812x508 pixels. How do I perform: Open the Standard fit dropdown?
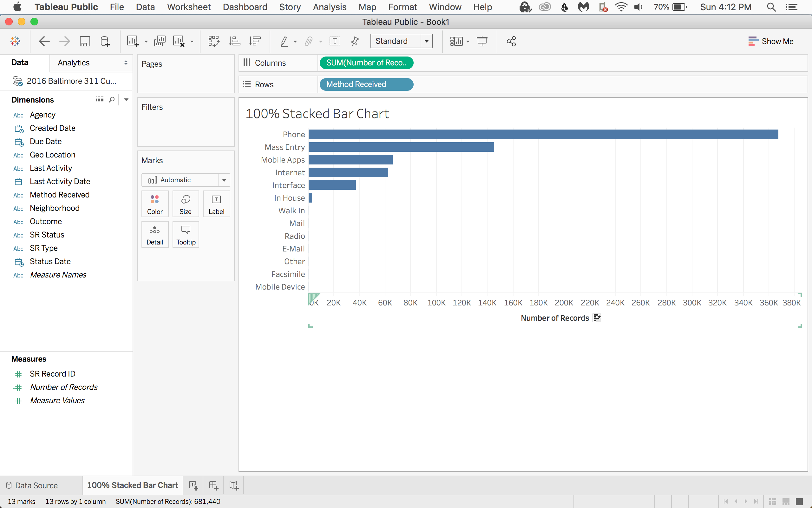click(401, 41)
